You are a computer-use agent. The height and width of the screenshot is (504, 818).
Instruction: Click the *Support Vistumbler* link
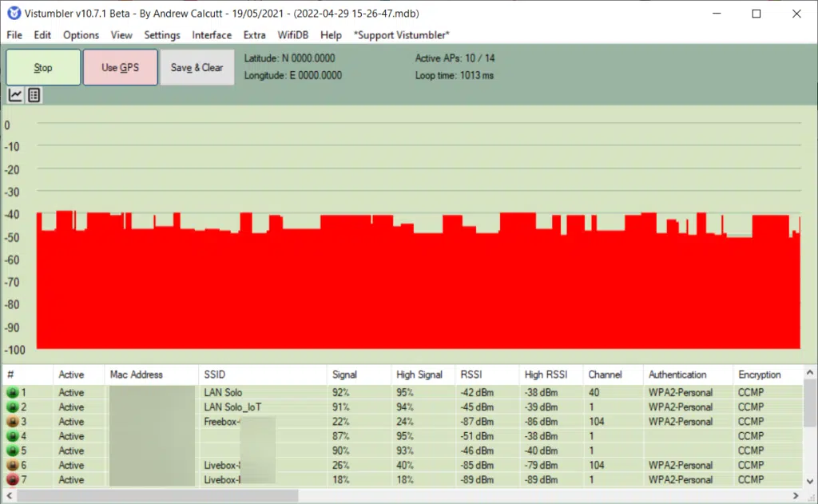tap(402, 35)
